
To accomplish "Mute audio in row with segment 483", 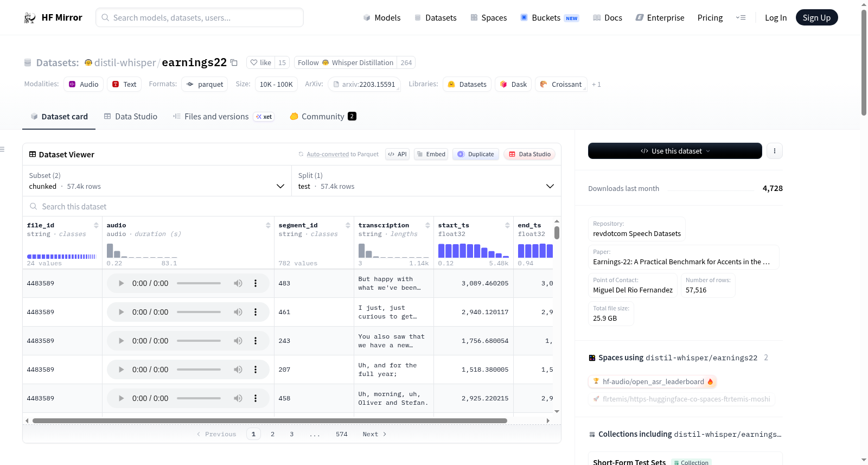I will (238, 283).
